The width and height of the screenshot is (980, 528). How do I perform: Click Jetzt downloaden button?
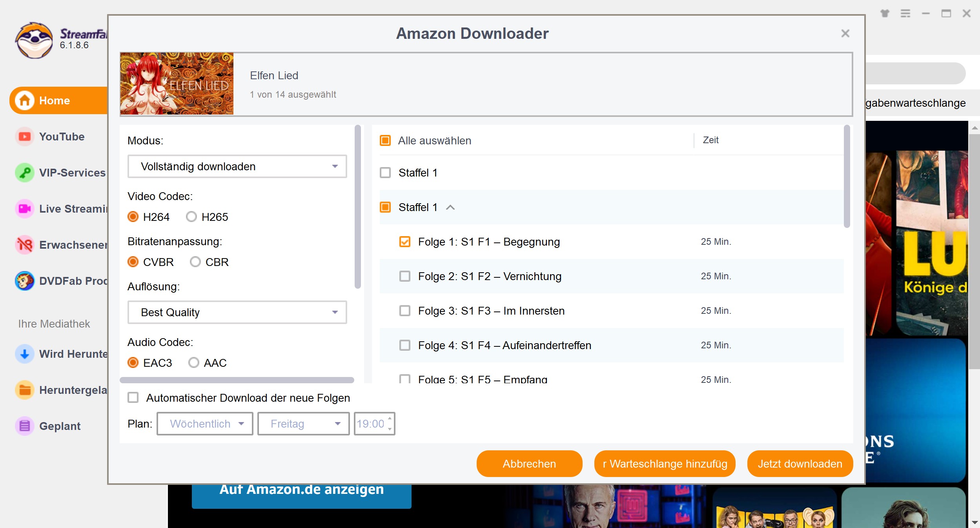point(800,464)
